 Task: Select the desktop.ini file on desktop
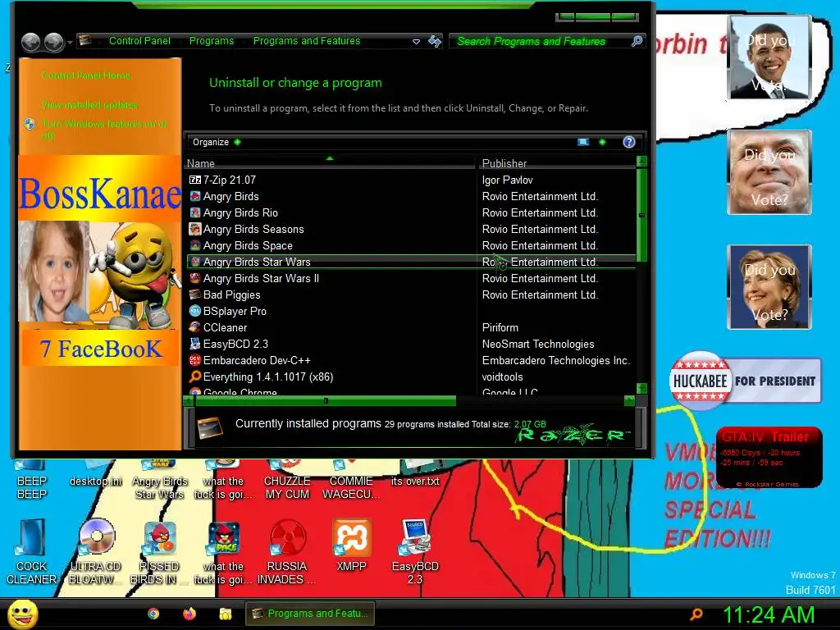[96, 474]
